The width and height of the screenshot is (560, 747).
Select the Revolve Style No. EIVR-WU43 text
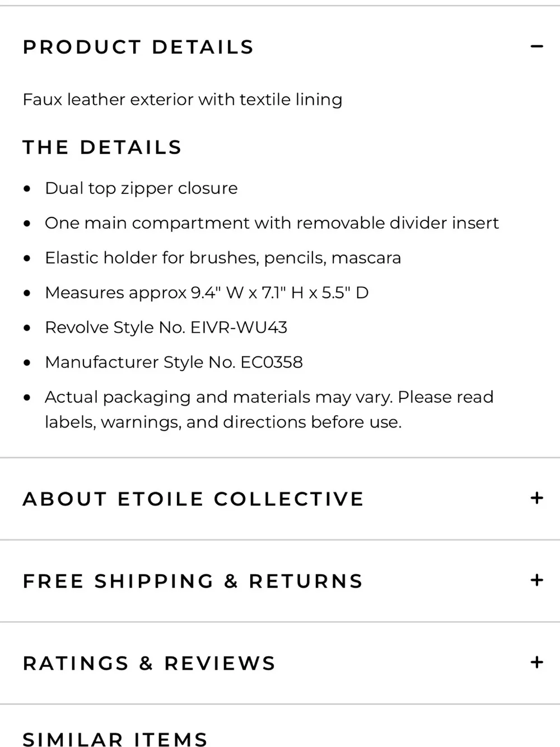(166, 327)
